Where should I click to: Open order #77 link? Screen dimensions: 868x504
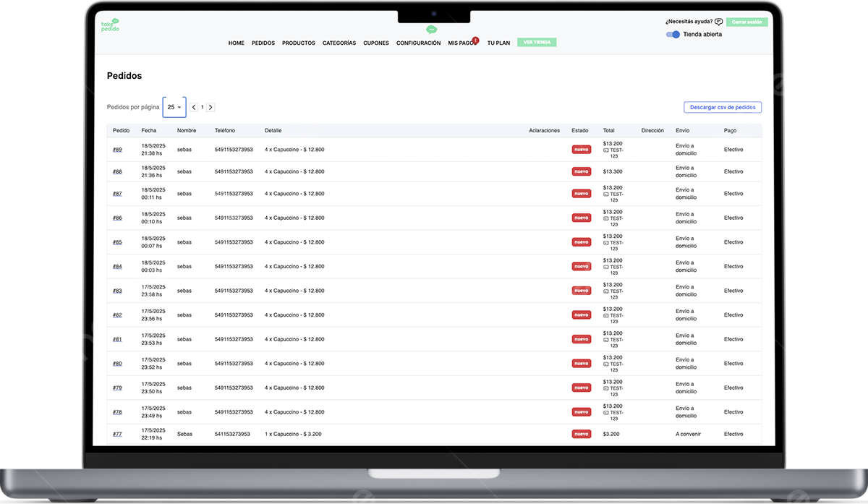click(117, 434)
